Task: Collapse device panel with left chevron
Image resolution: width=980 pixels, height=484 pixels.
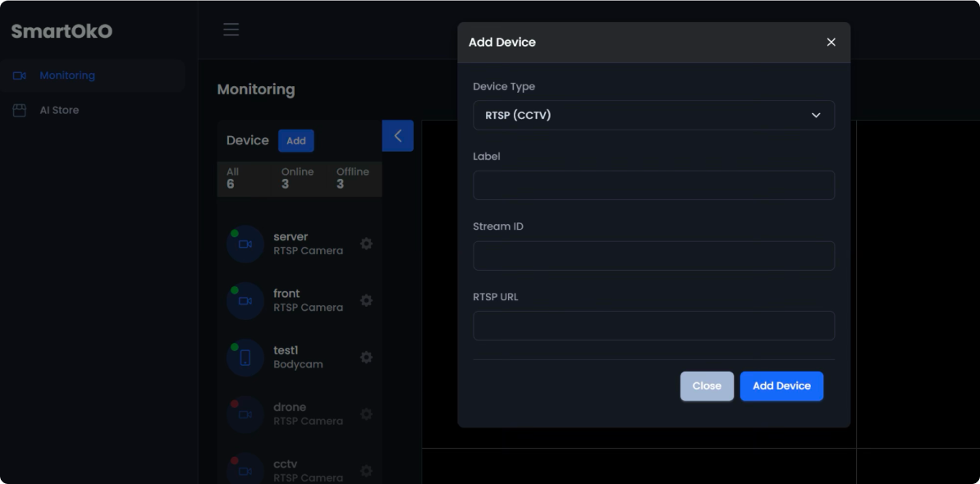Action: point(397,135)
